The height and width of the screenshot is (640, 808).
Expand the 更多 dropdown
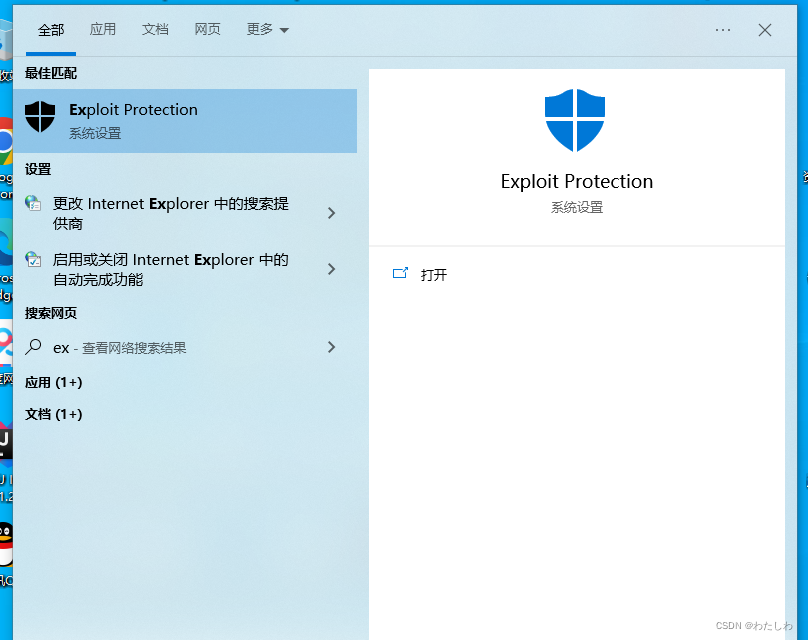coord(267,30)
